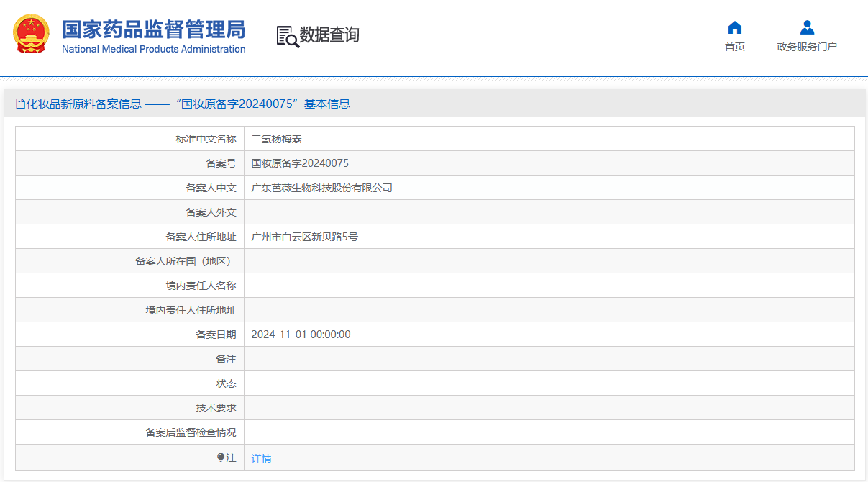Screen dimensions: 868x482
Task: Click the 备注 label
Action: [226, 359]
